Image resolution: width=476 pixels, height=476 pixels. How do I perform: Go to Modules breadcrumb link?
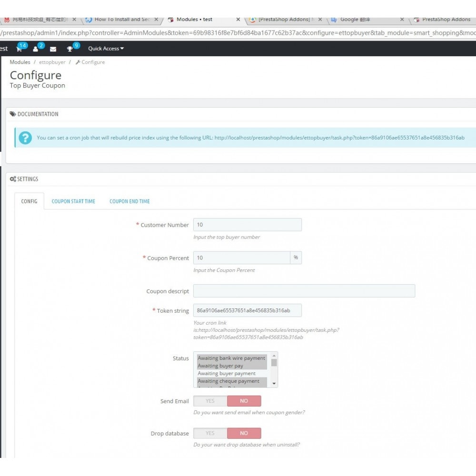tap(20, 62)
